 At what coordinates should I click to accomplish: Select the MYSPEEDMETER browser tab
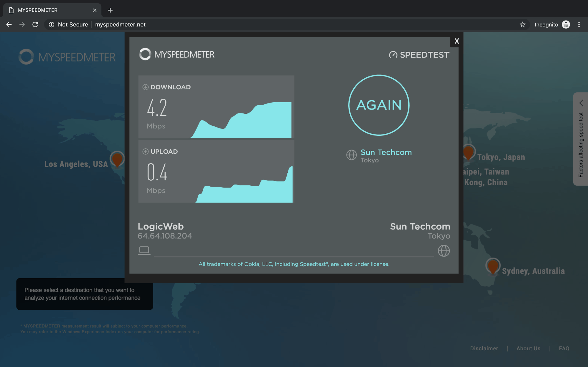[52, 10]
